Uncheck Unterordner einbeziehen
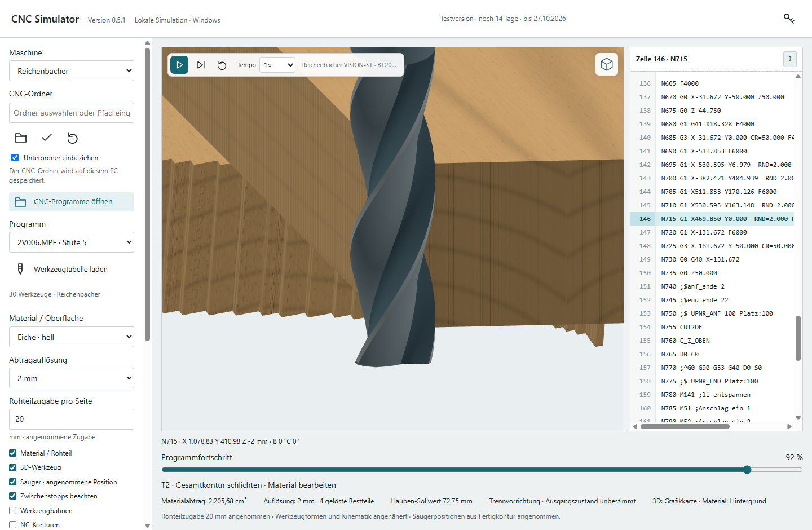 click(x=15, y=158)
